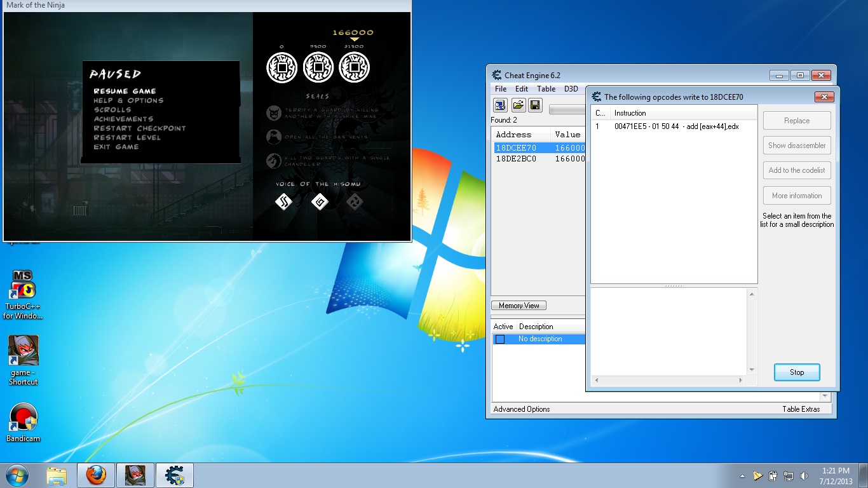Screen dimensions: 868x488
Task: Click the 21500 score coin medallion
Action: pos(354,67)
